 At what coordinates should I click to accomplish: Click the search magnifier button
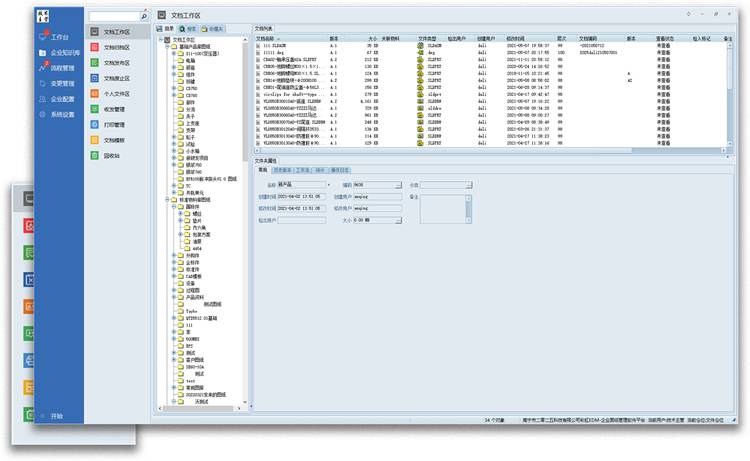click(x=144, y=17)
